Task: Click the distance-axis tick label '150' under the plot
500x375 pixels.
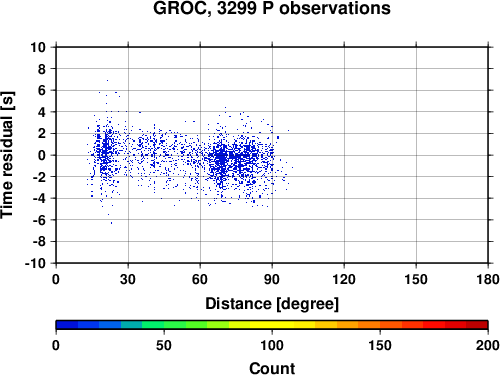Action: tap(416, 279)
